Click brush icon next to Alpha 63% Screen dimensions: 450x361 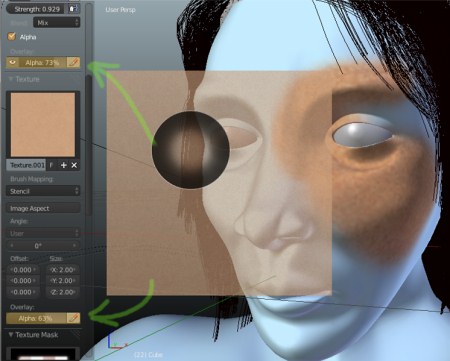[74, 318]
